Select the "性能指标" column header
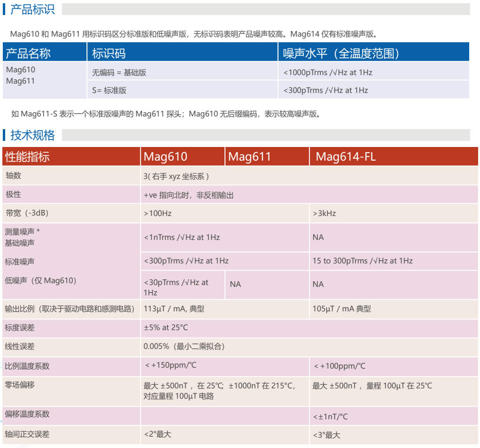 (27, 157)
